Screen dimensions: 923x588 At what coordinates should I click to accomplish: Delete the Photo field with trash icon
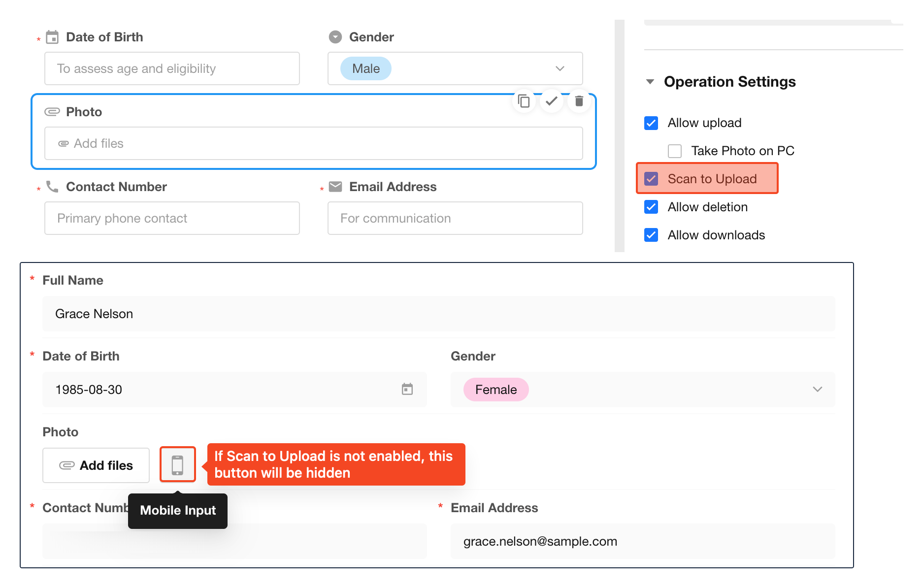[x=579, y=101]
